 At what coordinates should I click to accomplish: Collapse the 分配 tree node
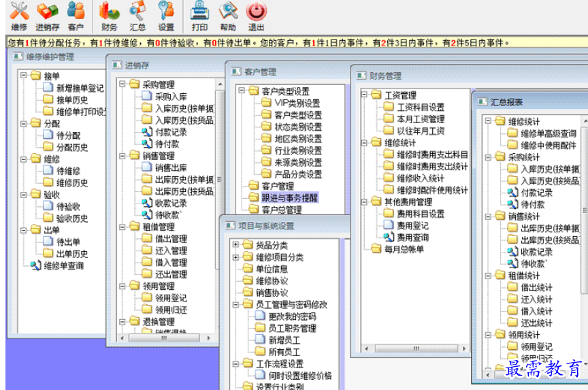[x=24, y=123]
